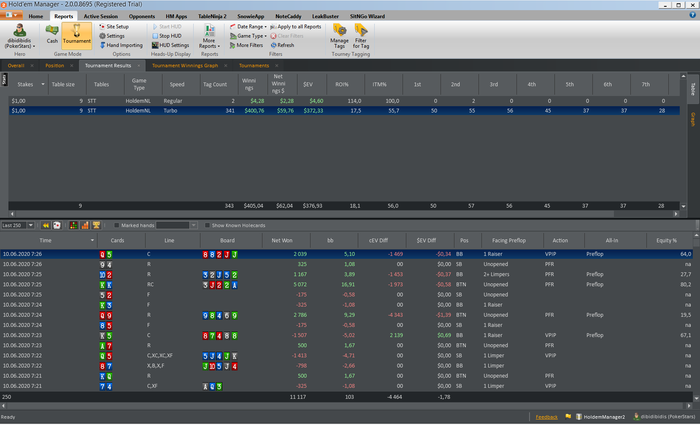Viewport: 700px width, 425px height.
Task: Open the HM Apps ribbon tab
Action: tap(176, 16)
